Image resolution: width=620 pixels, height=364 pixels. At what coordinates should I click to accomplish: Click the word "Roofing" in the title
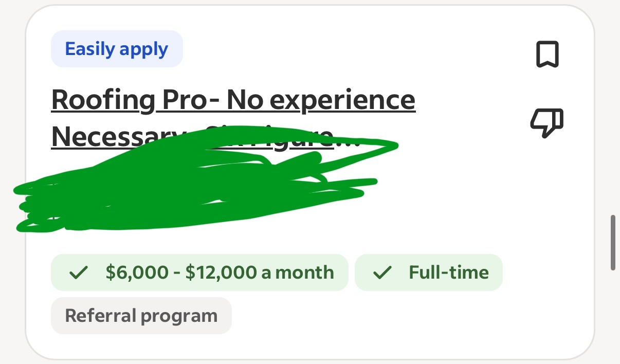(x=103, y=100)
